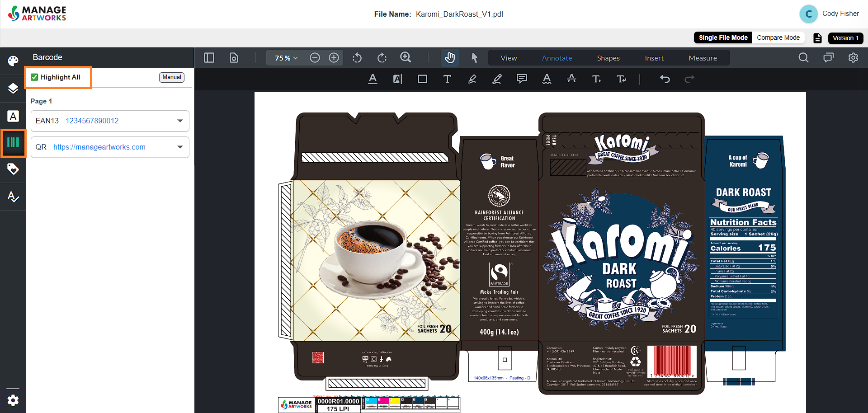Open the 75% zoom level dropdown
Image resolution: width=868 pixels, height=413 pixels.
point(286,58)
